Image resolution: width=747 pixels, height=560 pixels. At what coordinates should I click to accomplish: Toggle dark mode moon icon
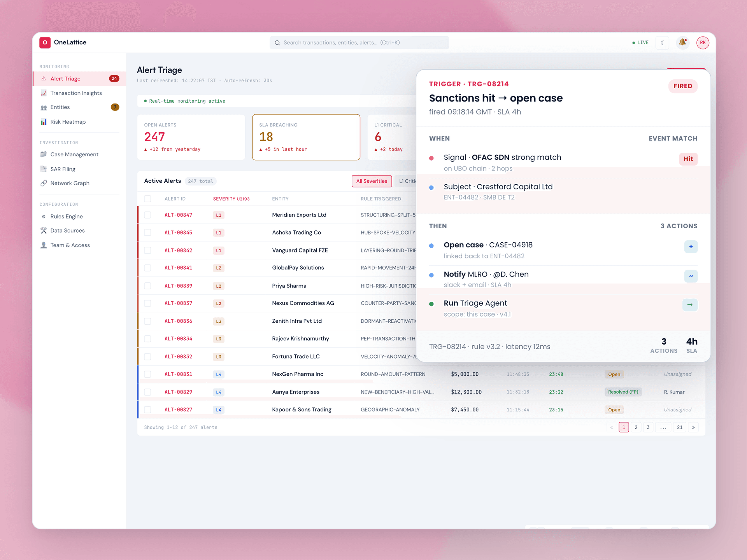click(662, 43)
